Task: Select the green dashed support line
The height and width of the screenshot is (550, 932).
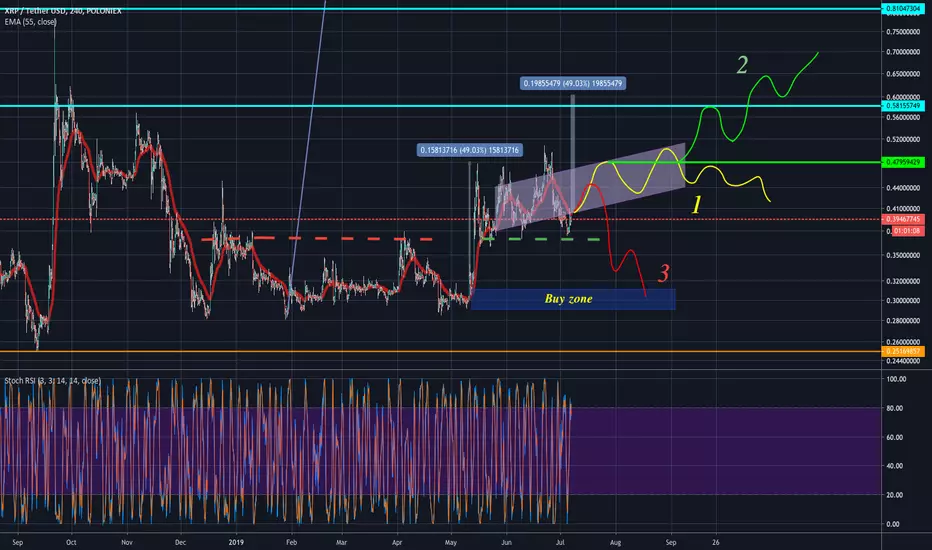Action: [x=541, y=239]
